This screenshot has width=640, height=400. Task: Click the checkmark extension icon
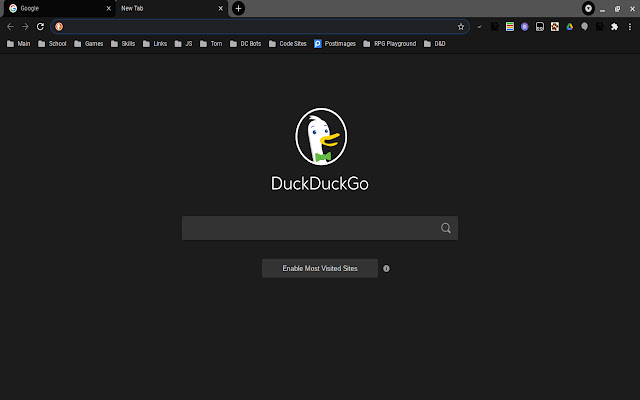click(480, 27)
